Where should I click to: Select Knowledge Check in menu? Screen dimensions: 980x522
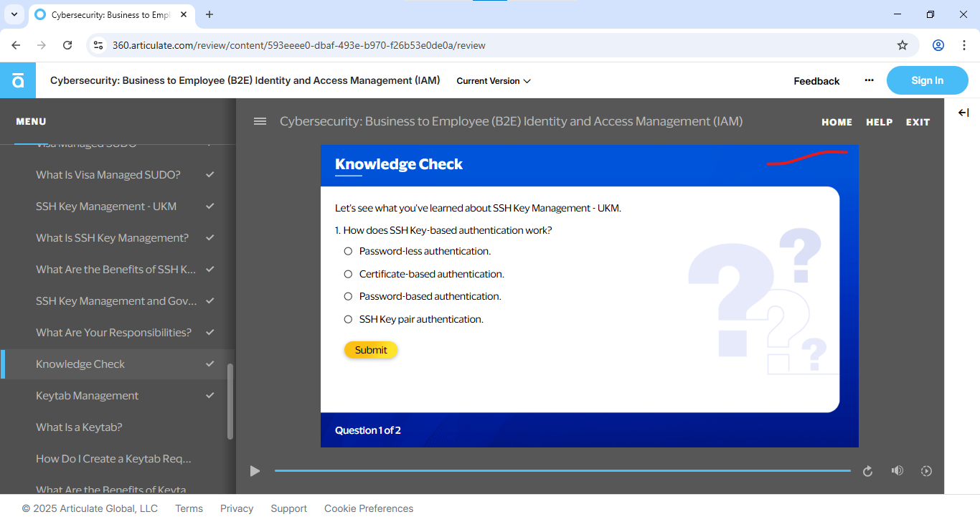coord(118,364)
